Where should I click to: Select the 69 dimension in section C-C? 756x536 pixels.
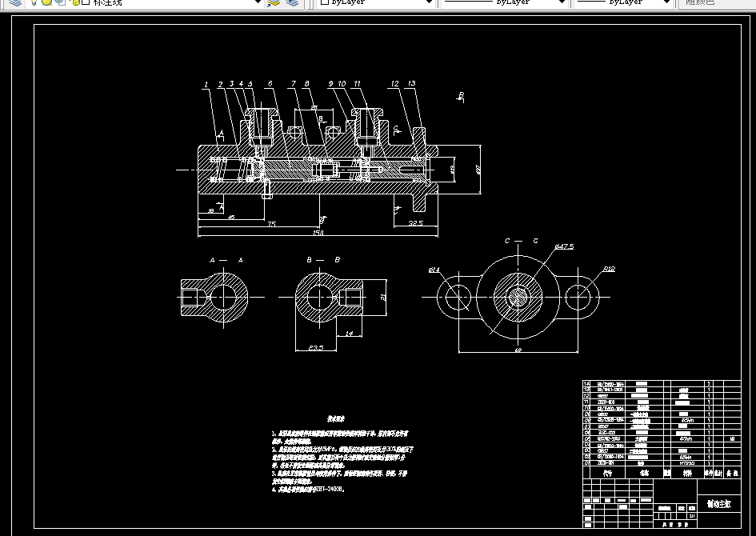click(518, 350)
